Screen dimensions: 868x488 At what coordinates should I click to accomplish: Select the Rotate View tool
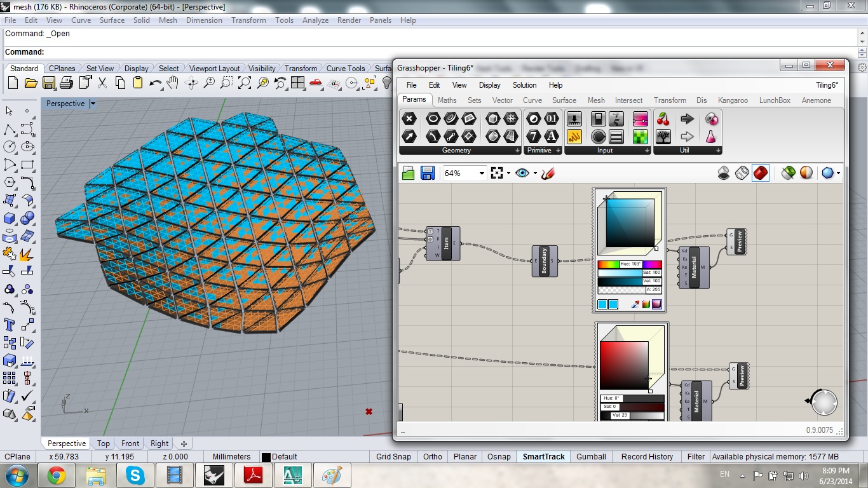tap(191, 83)
